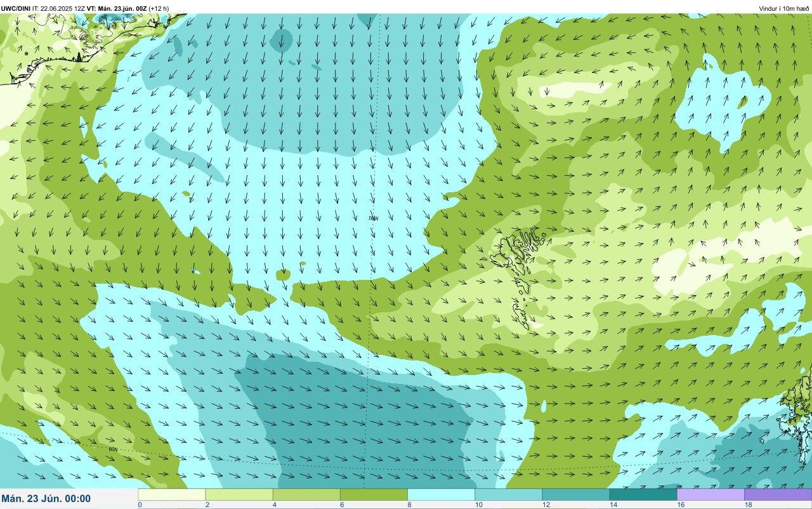Select the 2–4 m/s light green legend swatch

[x=239, y=494]
